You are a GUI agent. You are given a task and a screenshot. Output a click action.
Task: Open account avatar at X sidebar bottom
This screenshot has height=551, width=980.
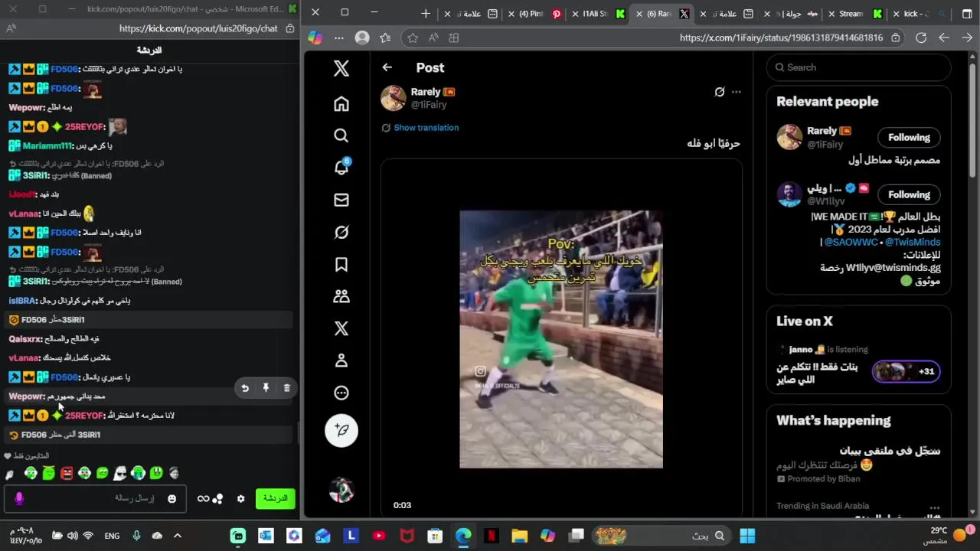coord(341,490)
